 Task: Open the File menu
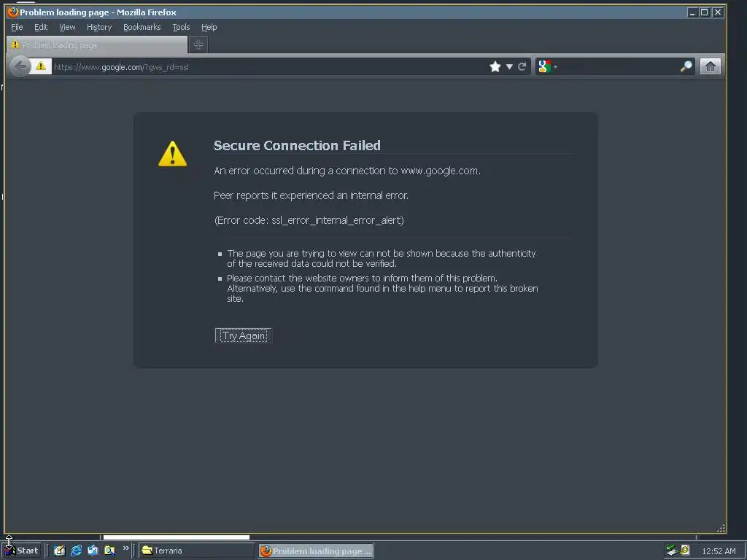17,27
